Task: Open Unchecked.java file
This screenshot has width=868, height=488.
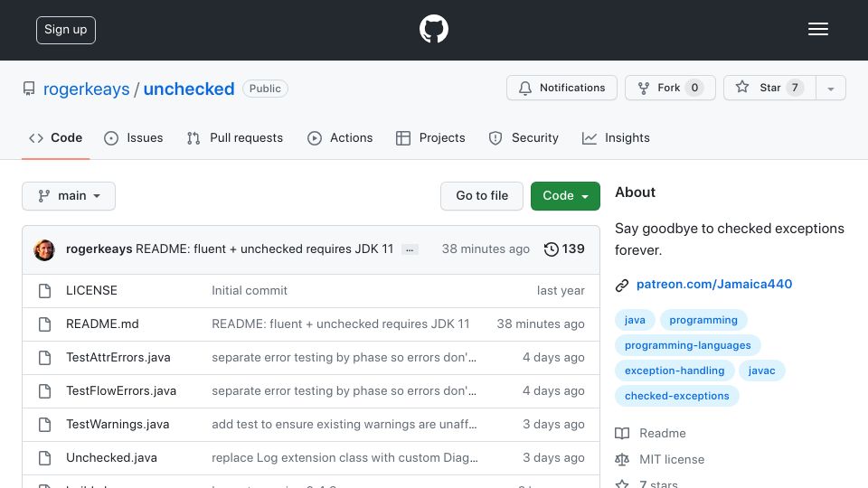Action: [x=112, y=458]
